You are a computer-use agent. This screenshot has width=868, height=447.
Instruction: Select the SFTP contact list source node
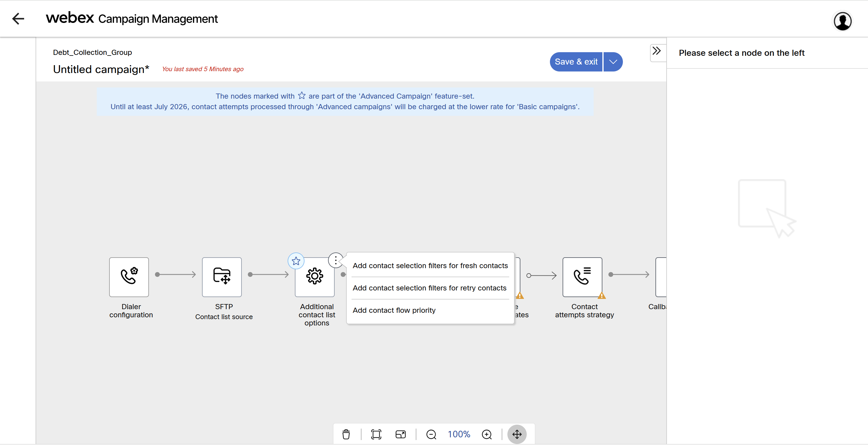coord(222,277)
